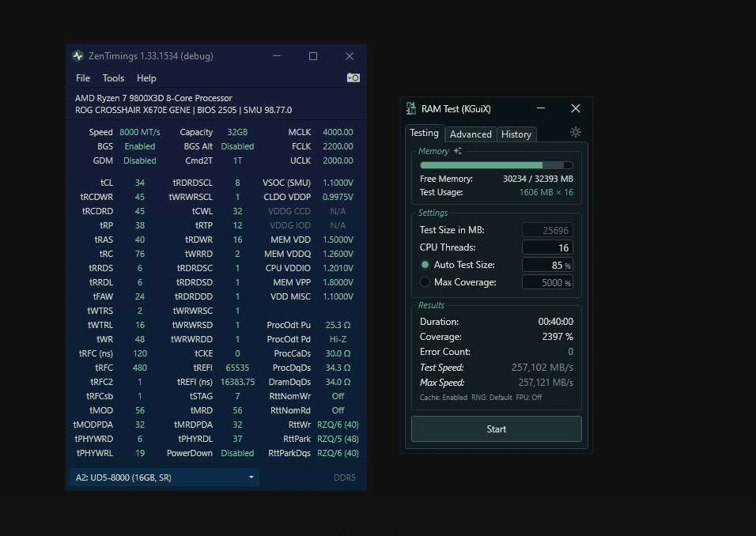Click the RttPark value RZQ/5 (48)
Viewport: 756px width, 536px height.
point(338,439)
